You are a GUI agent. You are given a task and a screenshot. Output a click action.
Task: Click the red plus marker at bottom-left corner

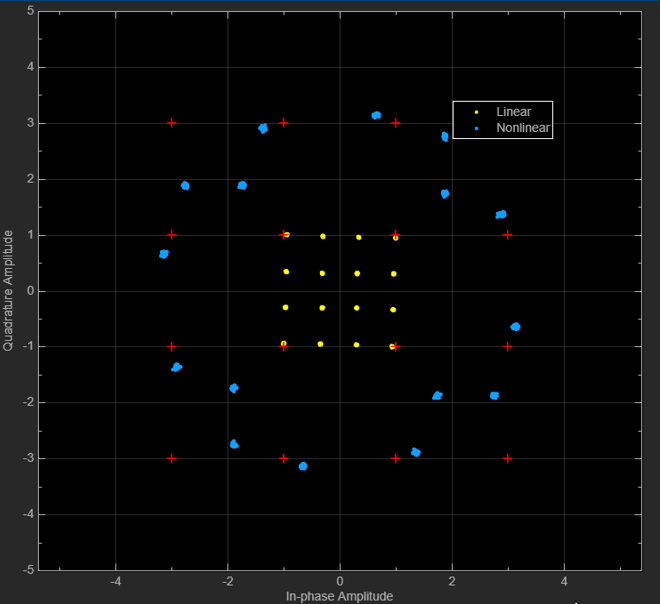[x=172, y=458]
